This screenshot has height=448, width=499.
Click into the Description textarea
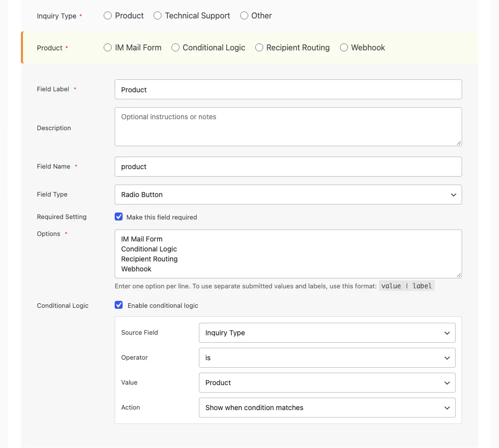288,127
